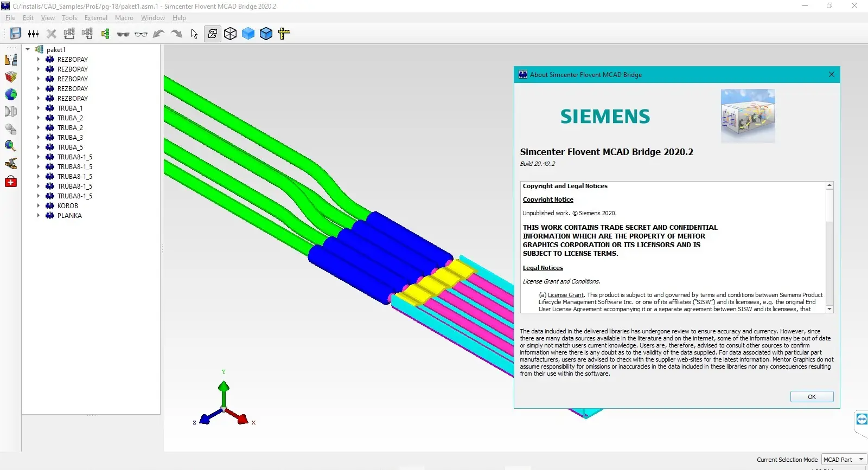Click the Undo curved arrow icon

click(x=158, y=34)
